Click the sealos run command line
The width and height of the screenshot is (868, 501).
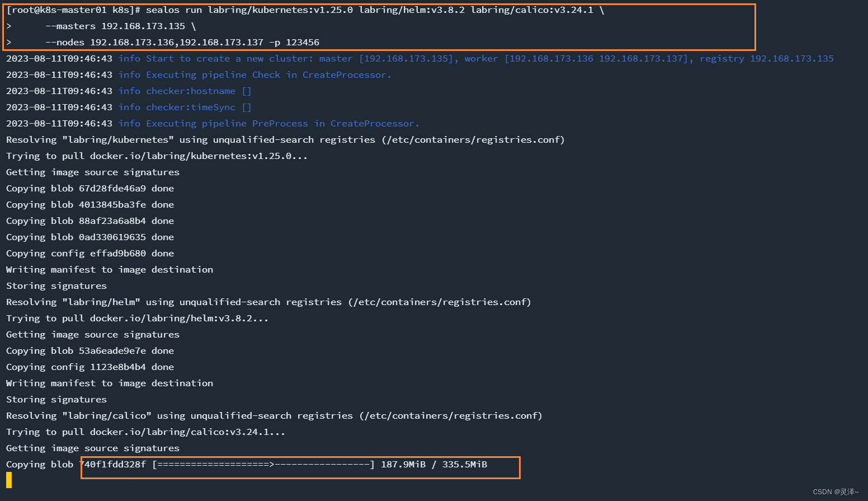pos(305,10)
